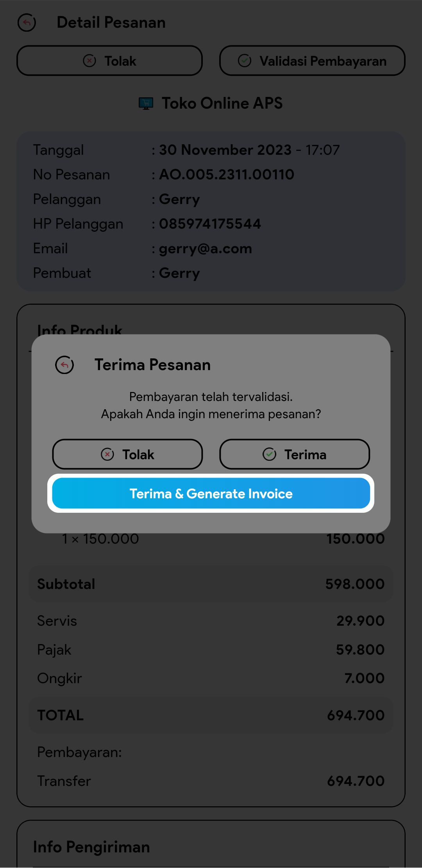Click the green checkmark icon in Terima button

click(x=269, y=455)
